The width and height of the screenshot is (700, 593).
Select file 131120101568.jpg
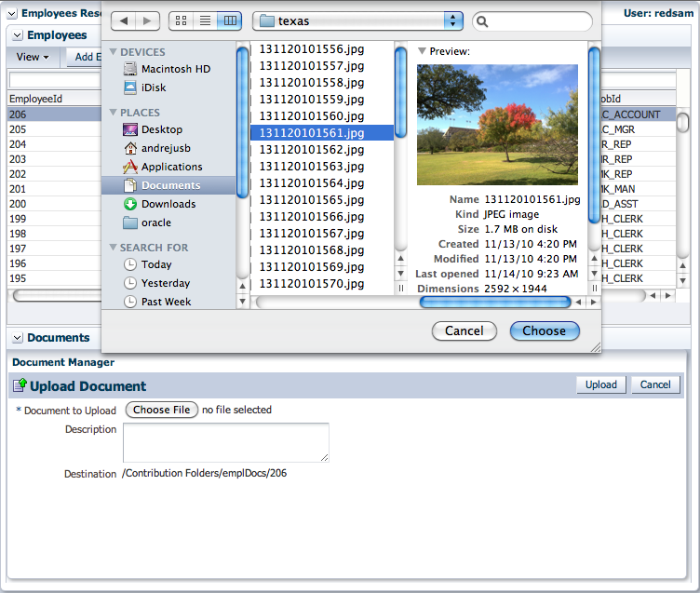[x=322, y=250]
